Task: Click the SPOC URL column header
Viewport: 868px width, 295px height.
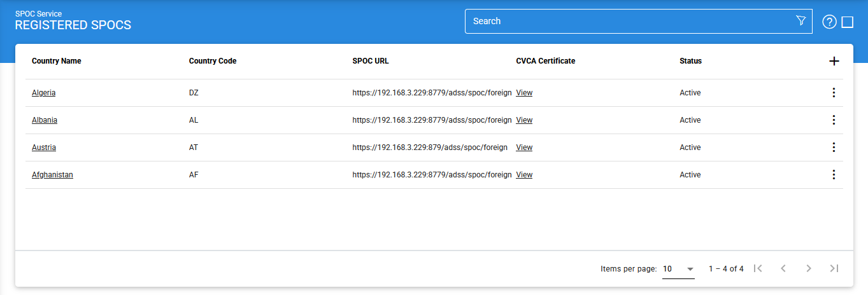Action: 371,61
